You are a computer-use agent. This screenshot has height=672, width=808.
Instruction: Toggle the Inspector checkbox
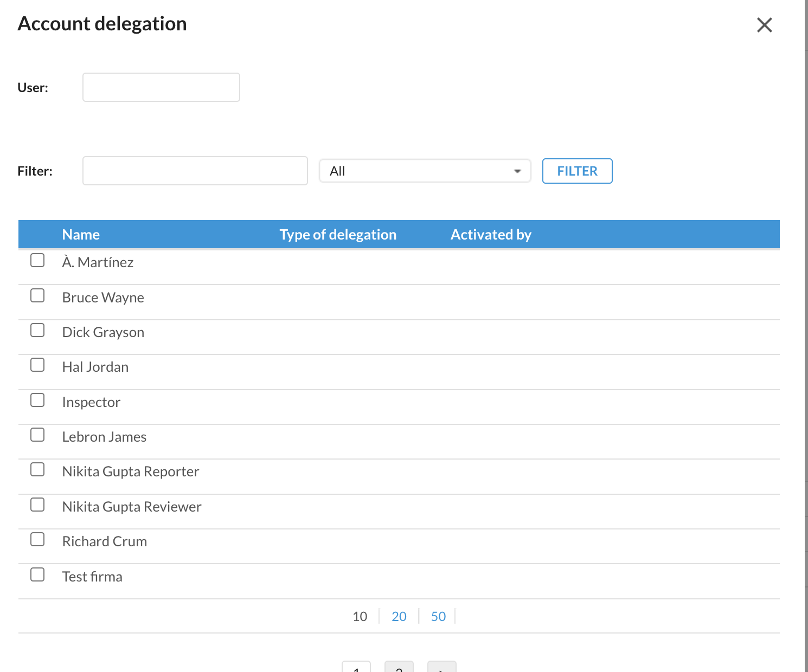click(x=37, y=400)
